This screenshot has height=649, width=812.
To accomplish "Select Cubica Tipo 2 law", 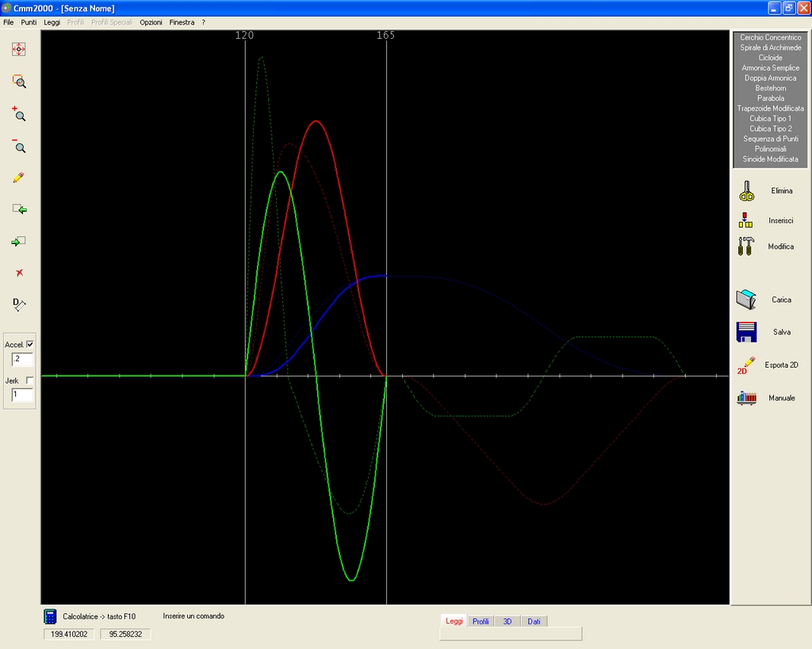I will coord(770,128).
